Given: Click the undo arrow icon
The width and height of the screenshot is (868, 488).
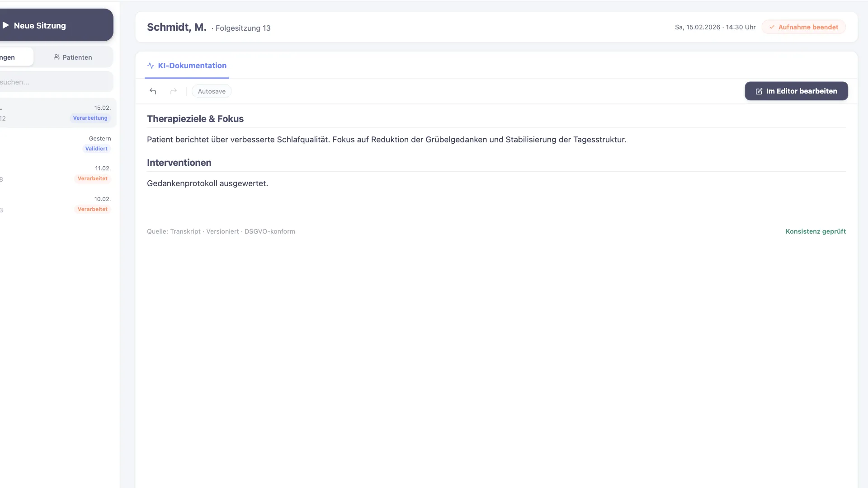Looking at the screenshot, I should coord(153,91).
